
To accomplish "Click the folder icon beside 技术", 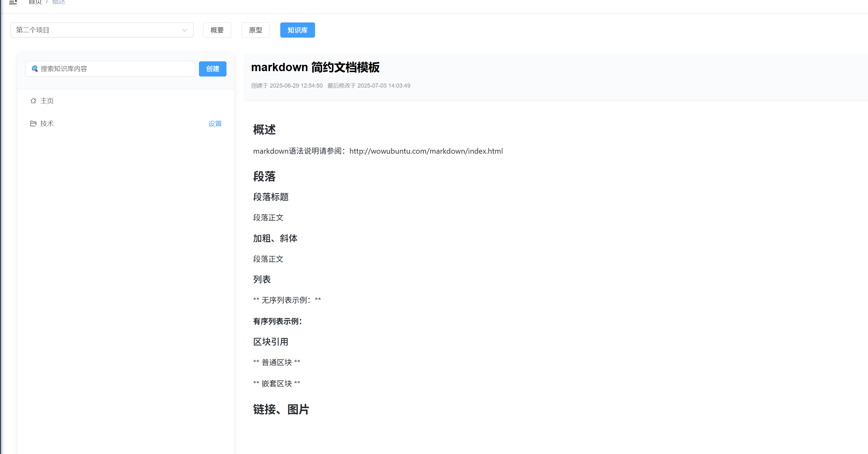I will click(x=33, y=124).
